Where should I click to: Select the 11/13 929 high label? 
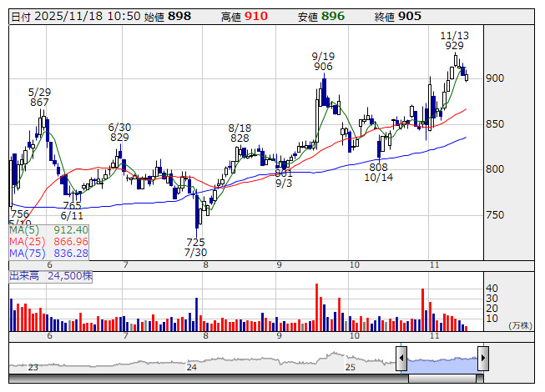(454, 41)
